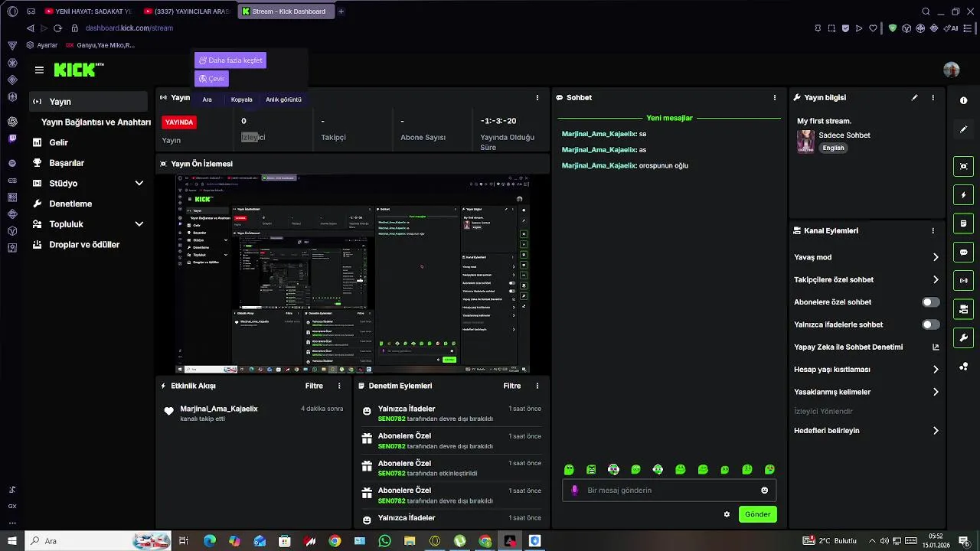Toggle the lightning activity feed widget icon
This screenshot has height=551, width=980.
pos(963,195)
